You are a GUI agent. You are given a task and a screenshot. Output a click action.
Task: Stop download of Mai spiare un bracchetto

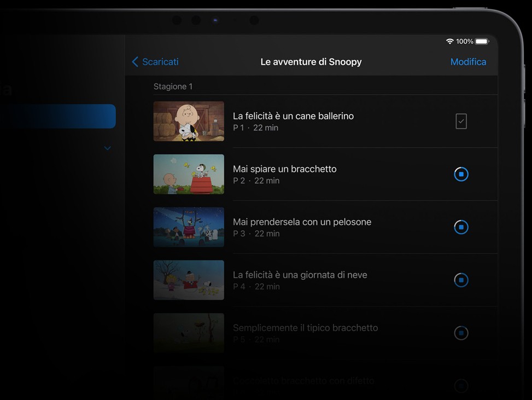(461, 175)
